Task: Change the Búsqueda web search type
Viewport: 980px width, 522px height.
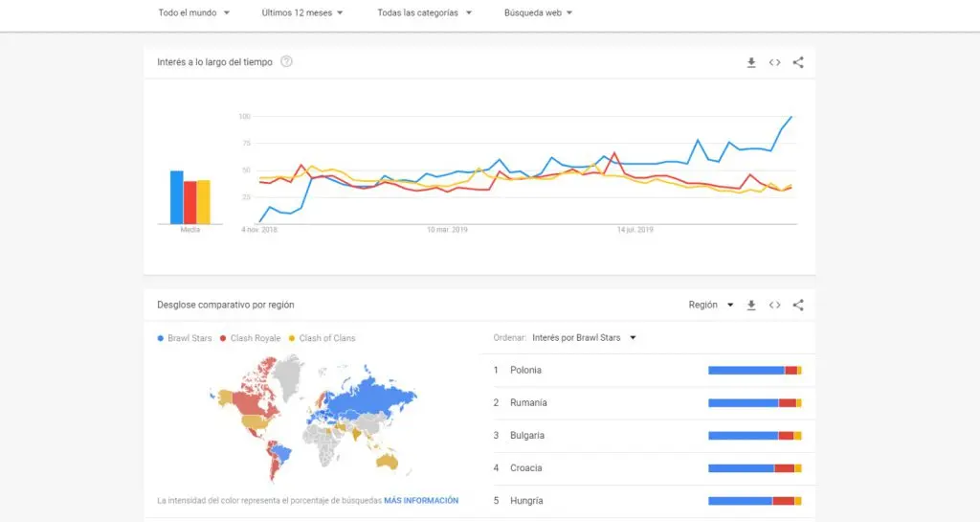Action: point(539,13)
